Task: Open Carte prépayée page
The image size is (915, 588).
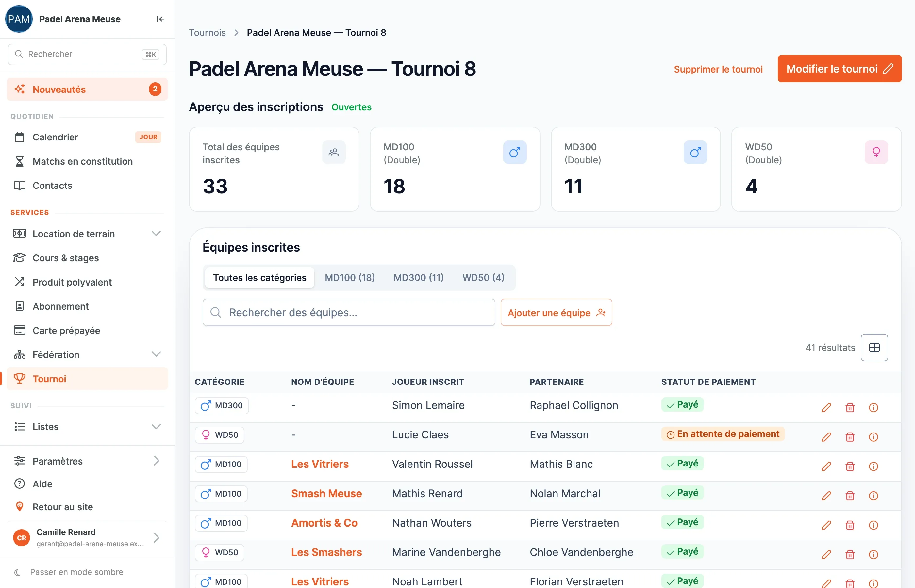Action: [87, 330]
